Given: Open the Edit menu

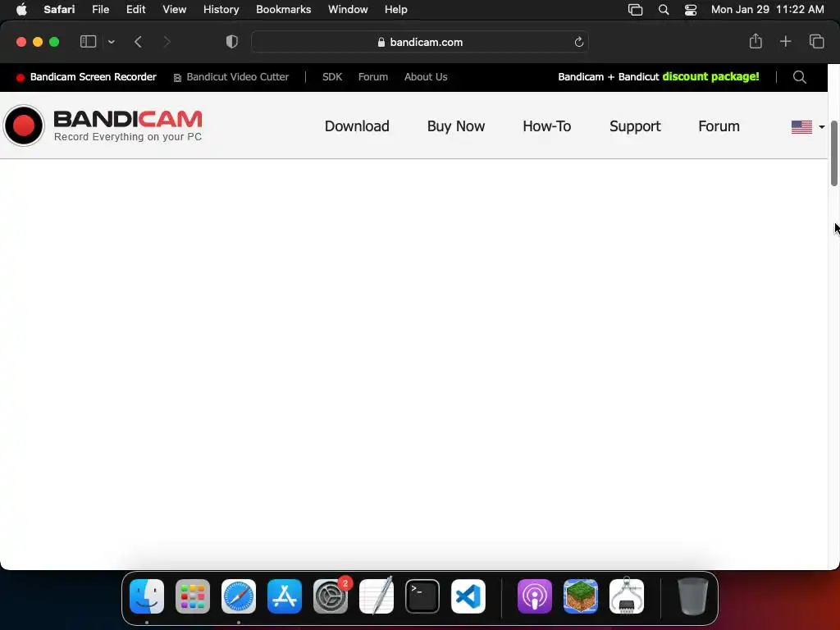Looking at the screenshot, I should (x=135, y=10).
